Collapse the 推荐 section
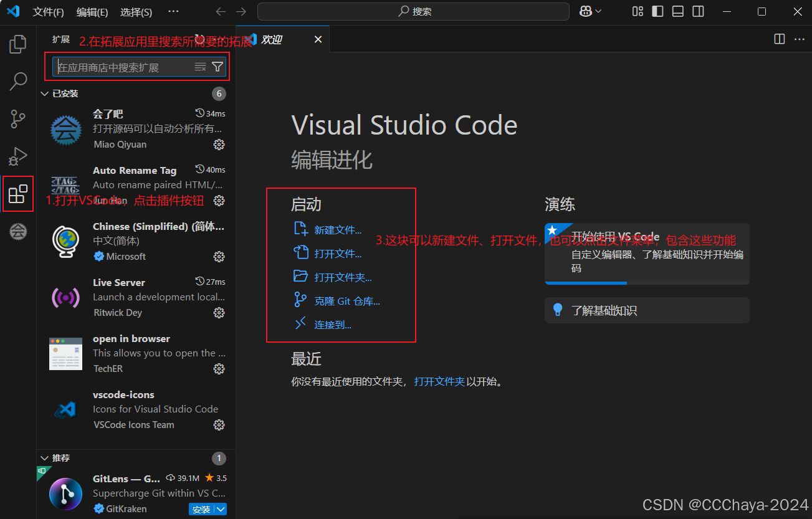812x519 pixels. click(x=44, y=458)
